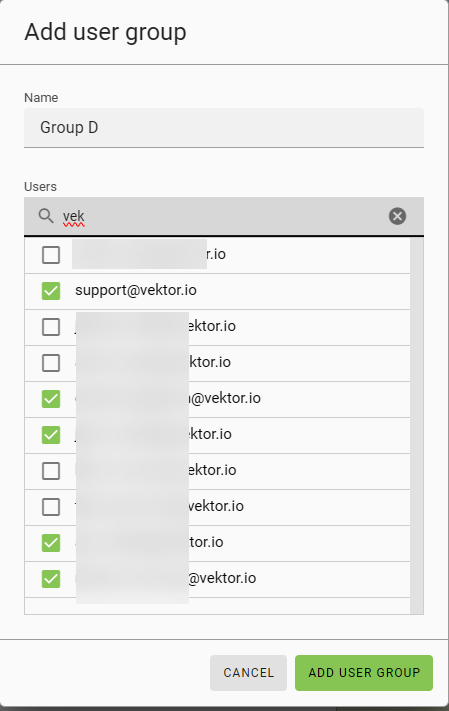Click the Cancel button
Viewport: 449px width, 711px height.
pyautogui.click(x=248, y=672)
